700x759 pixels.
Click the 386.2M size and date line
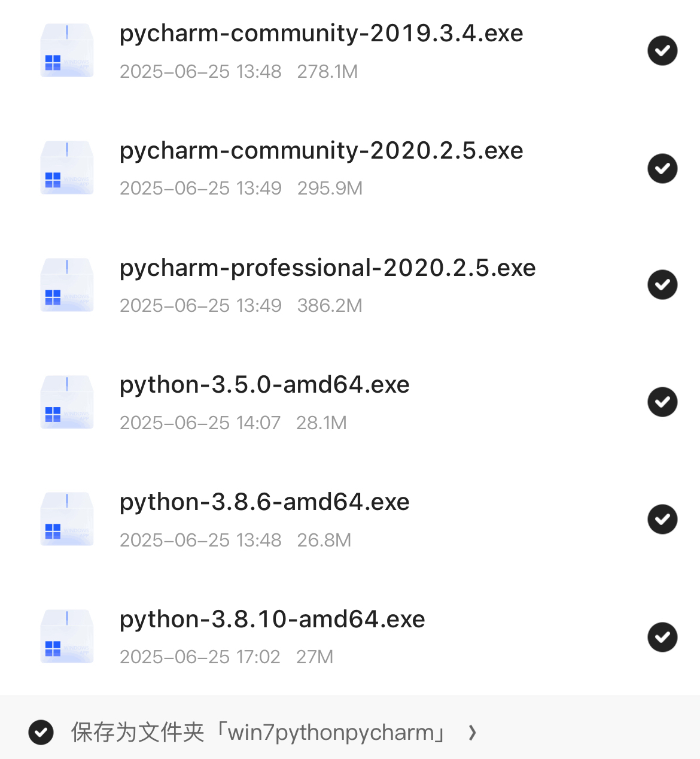[241, 305]
